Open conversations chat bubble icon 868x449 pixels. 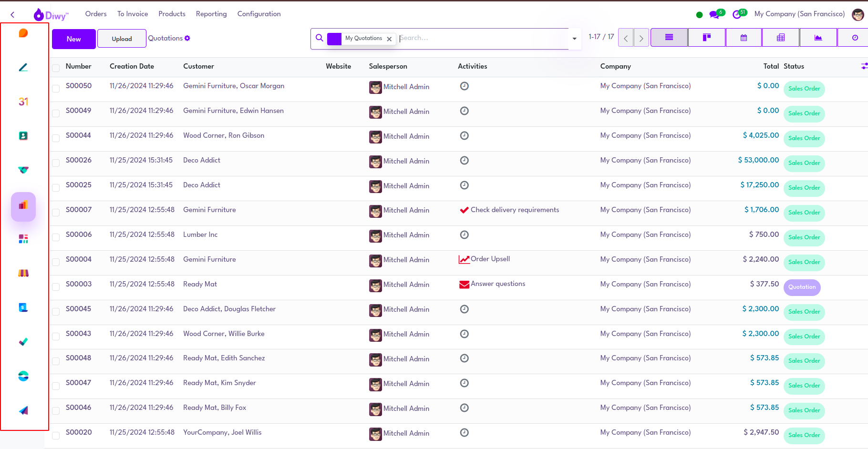(714, 14)
